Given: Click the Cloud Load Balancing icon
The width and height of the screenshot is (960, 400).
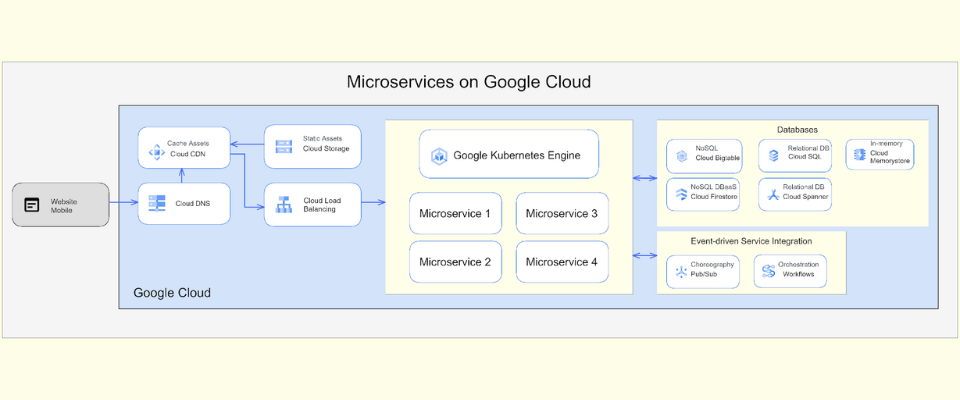Looking at the screenshot, I should point(283,205).
